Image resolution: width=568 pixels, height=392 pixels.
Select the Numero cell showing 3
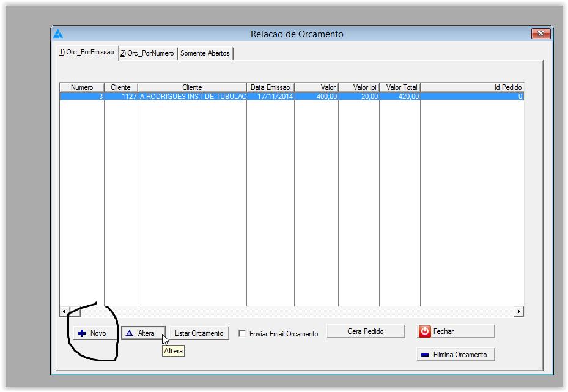click(82, 97)
